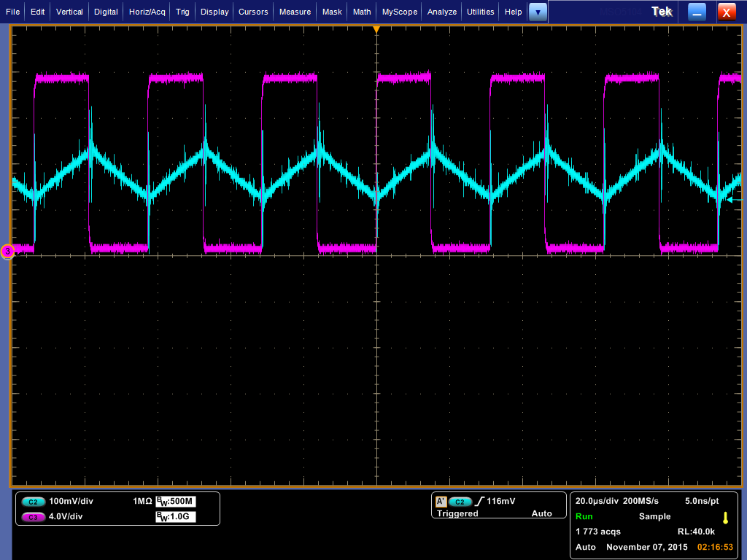Click the 1 773 acqs counter
This screenshot has height=560, width=747.
598,532
